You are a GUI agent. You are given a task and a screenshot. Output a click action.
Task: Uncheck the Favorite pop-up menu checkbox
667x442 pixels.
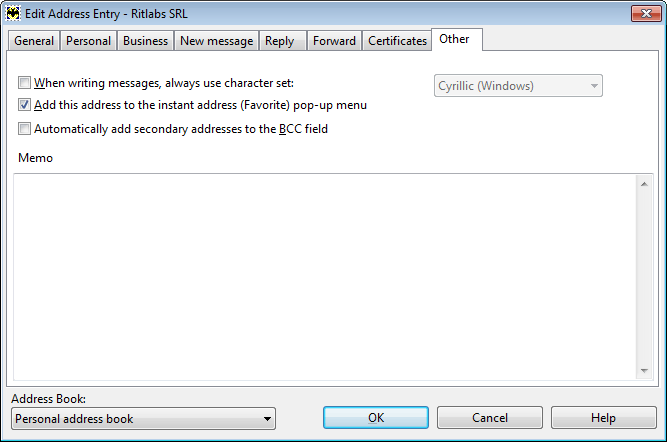coord(24,105)
